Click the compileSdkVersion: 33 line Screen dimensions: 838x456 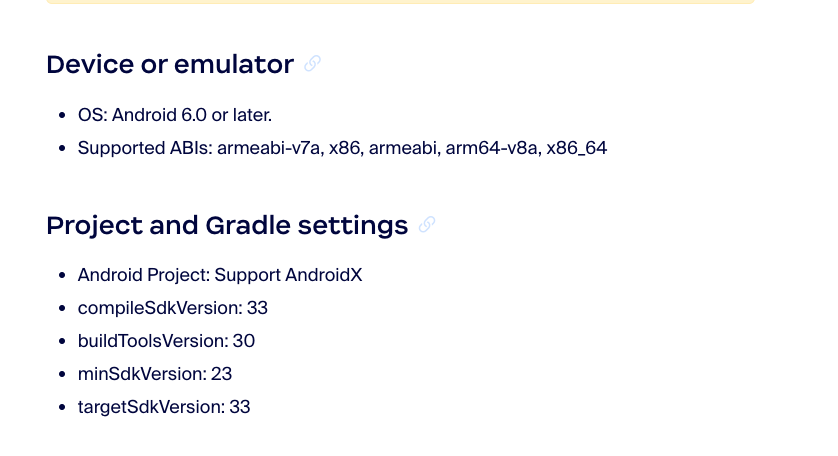[173, 308]
